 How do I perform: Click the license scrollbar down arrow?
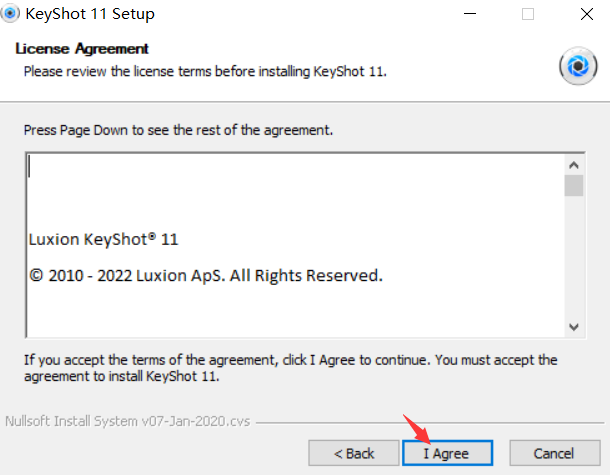[573, 327]
